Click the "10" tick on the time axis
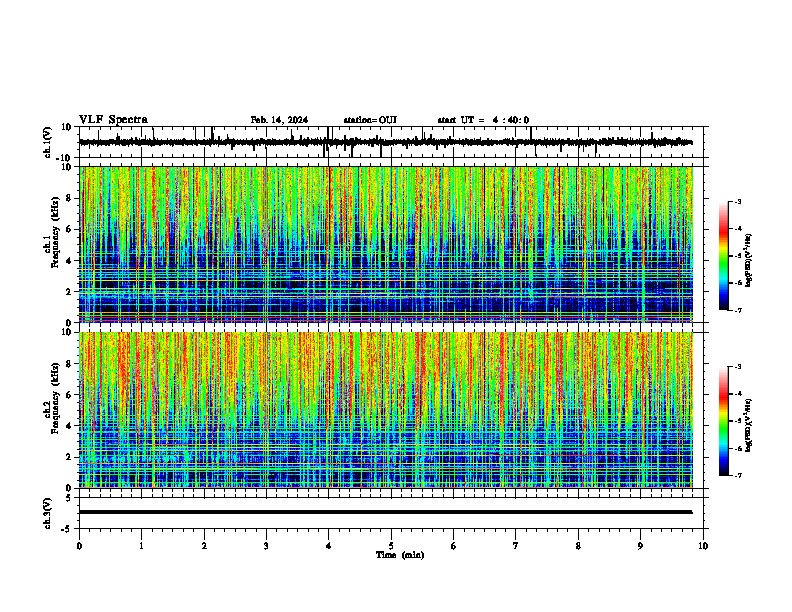This screenshot has width=792, height=612. click(x=703, y=546)
